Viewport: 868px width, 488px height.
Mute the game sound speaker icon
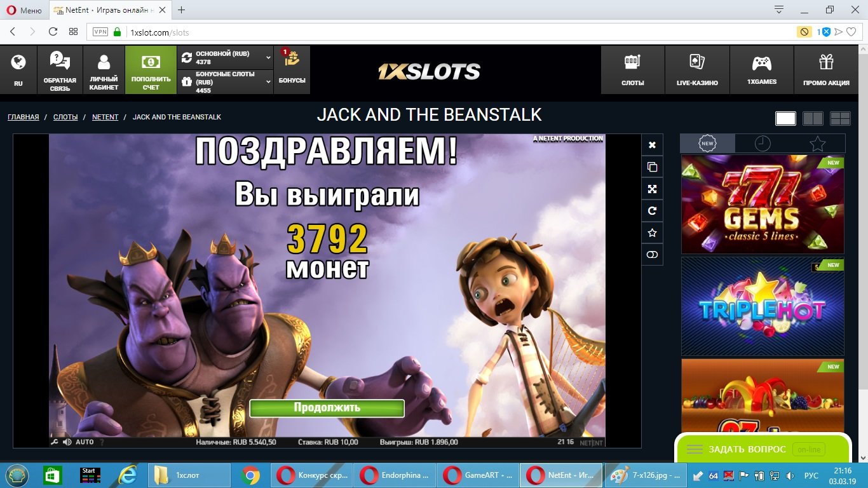point(67,442)
